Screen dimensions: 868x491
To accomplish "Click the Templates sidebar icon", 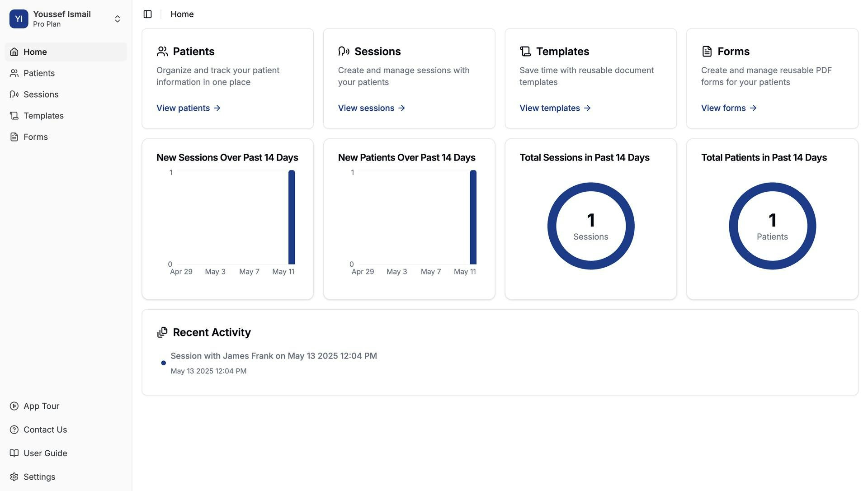I will 14,116.
